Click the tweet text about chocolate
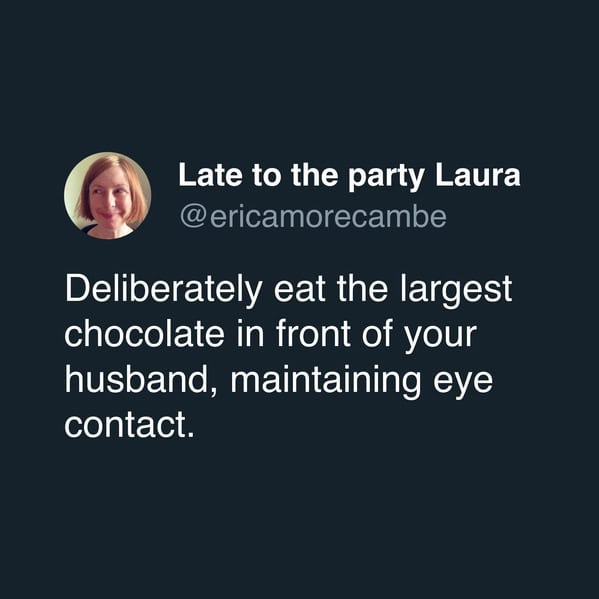Screen dimensions: 599x599 click(x=288, y=357)
